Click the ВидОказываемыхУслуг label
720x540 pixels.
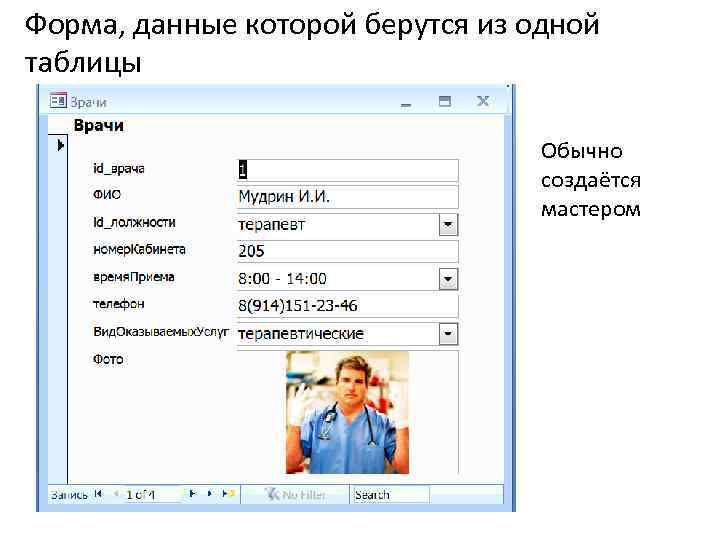tap(160, 332)
